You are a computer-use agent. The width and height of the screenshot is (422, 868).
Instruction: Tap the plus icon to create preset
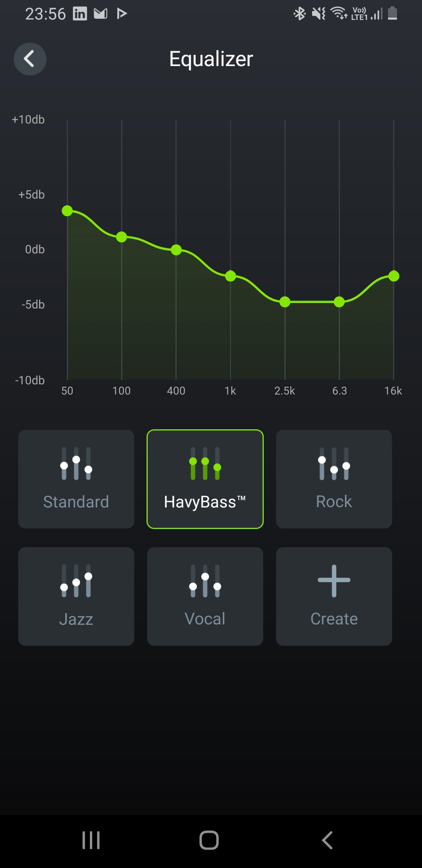[x=334, y=581]
